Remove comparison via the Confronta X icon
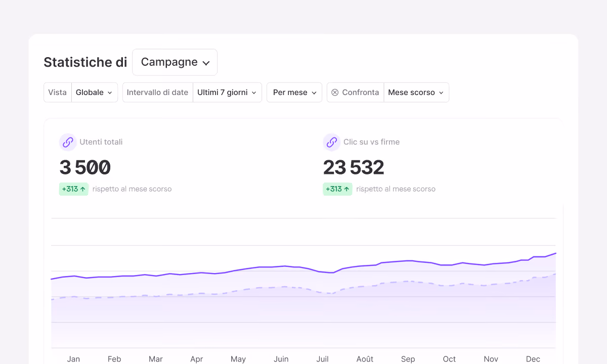Screen dimensions: 607x364 [x=335, y=93]
